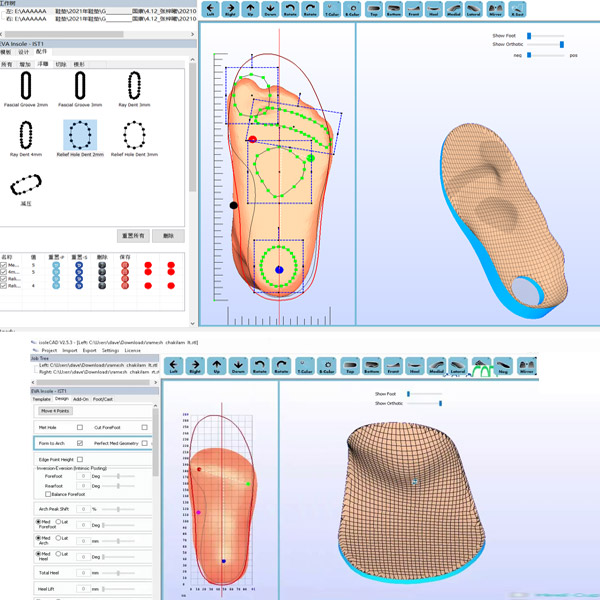The height and width of the screenshot is (600, 600).
Task: Select Medial view in isoleCAD V2.5.3 toolbar
Action: pos(436,366)
